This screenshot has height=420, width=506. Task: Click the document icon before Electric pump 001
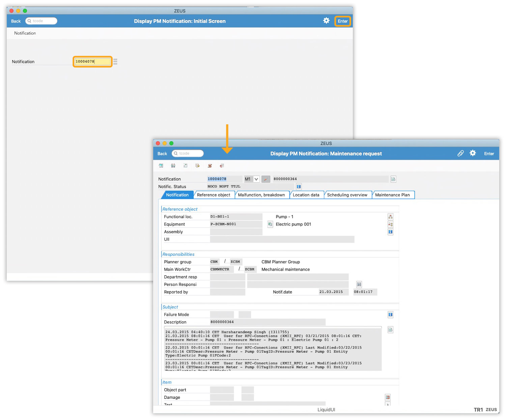270,224
